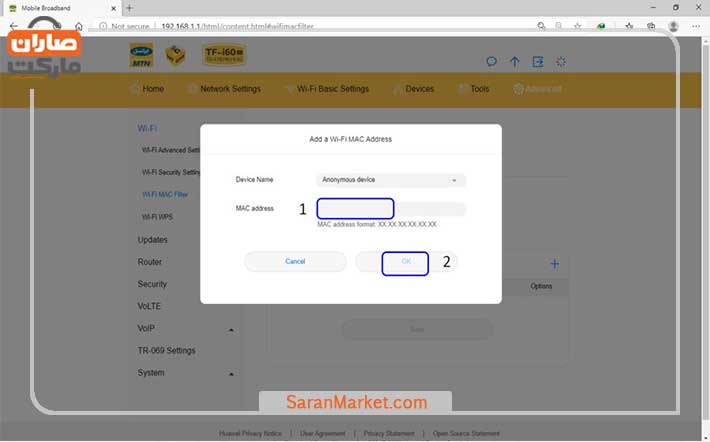Open Huawei Privacy Notice link
This screenshot has width=710, height=442.
pyautogui.click(x=250, y=434)
